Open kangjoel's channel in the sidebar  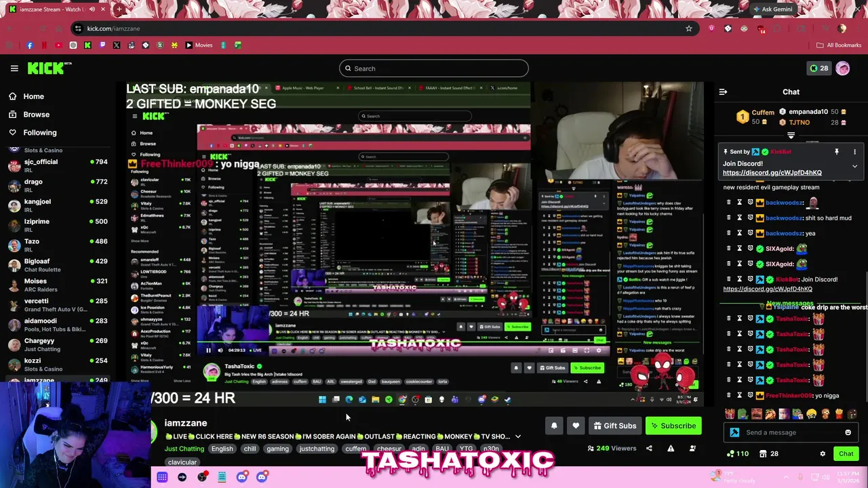tap(58, 205)
